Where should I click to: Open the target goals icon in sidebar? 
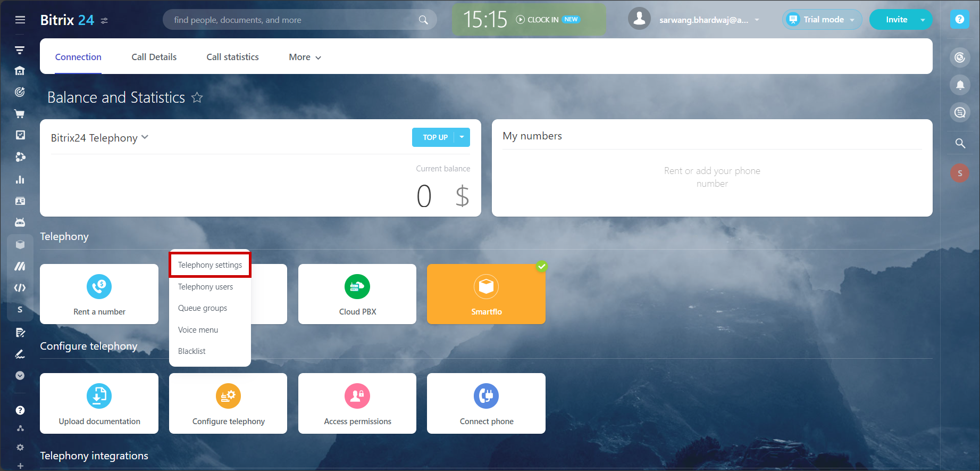pyautogui.click(x=20, y=92)
